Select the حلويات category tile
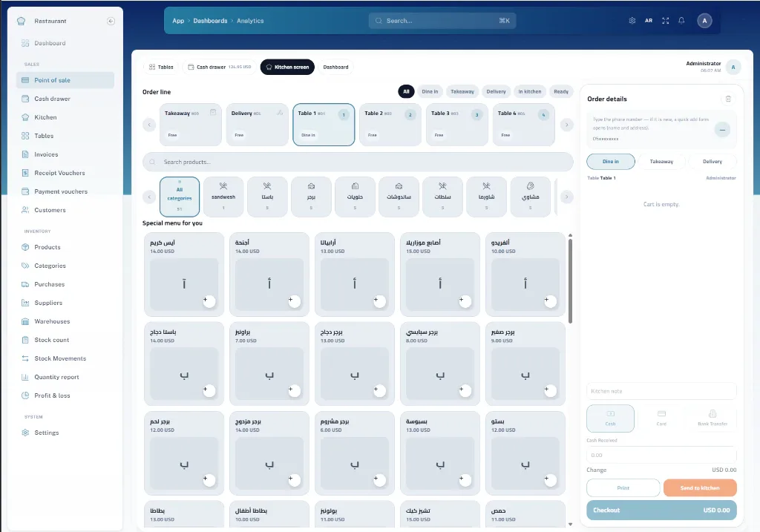Viewport: 760px width, 532px height. (x=355, y=197)
